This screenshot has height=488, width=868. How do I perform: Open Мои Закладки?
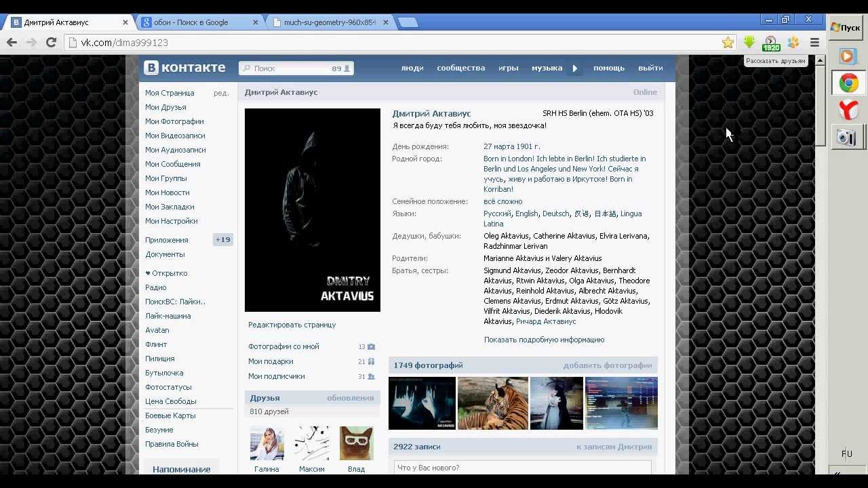(x=170, y=207)
